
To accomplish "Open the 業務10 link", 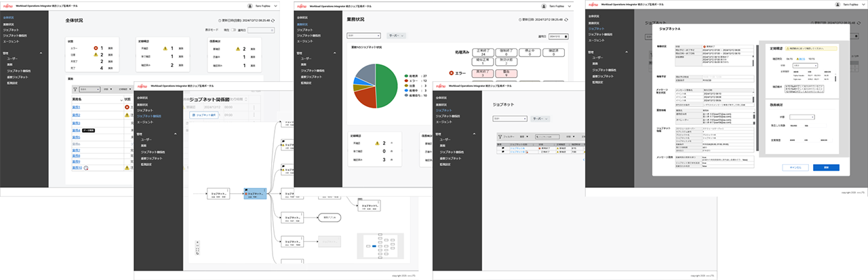I will (77, 167).
